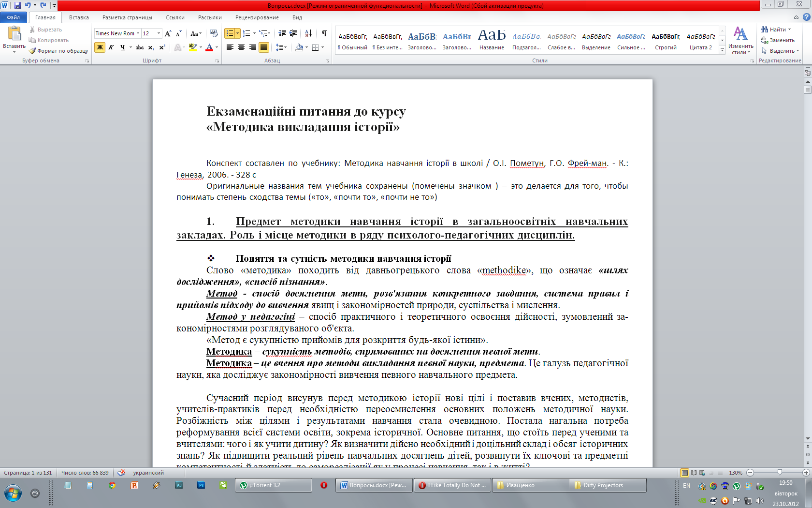Click the Zoom Out minus button
Screen dimensions: 812x508
point(750,473)
